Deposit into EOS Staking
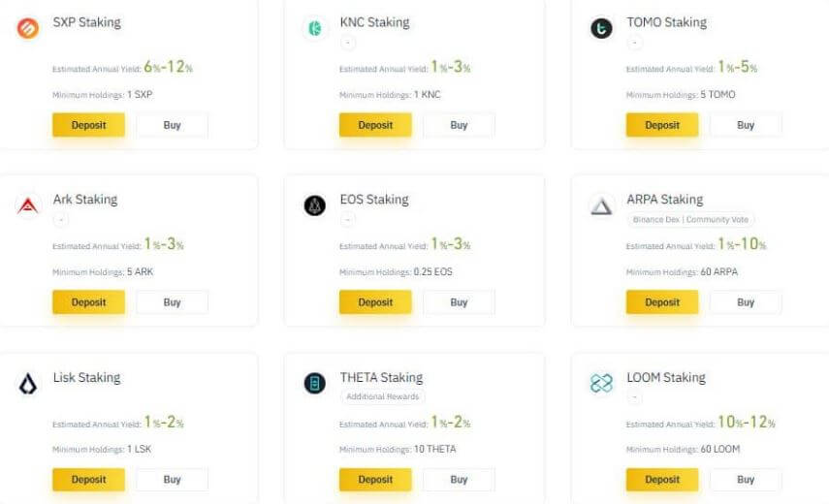The width and height of the screenshot is (829, 504). point(375,302)
